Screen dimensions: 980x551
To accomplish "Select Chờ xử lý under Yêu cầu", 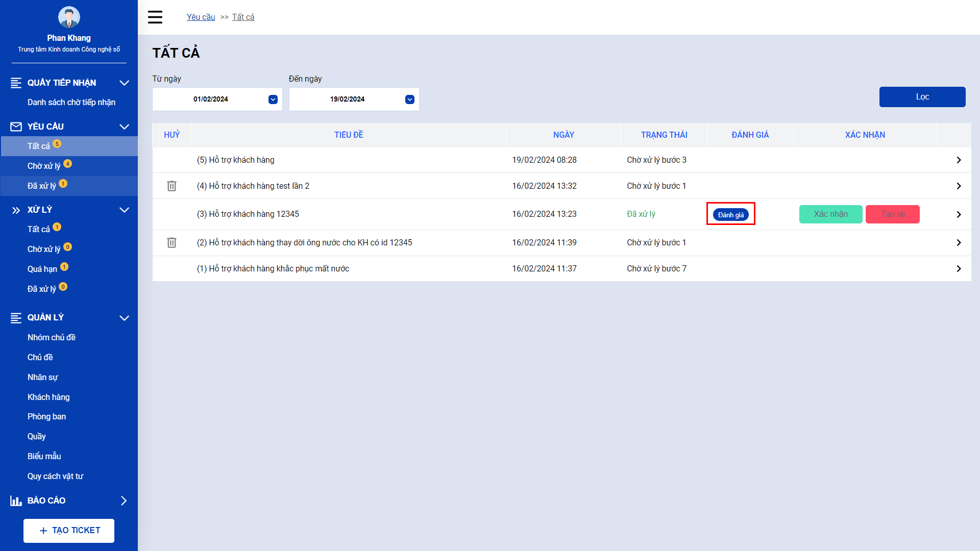I will click(69, 166).
